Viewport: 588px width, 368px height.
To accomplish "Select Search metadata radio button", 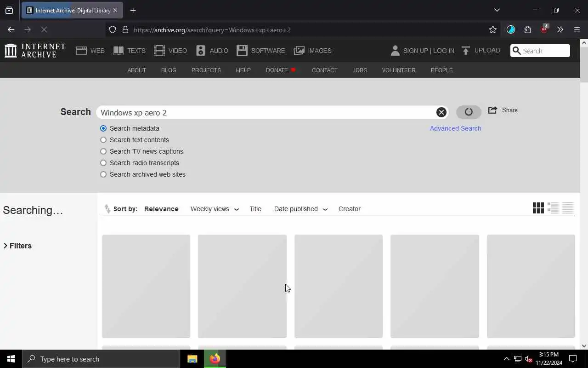I will pyautogui.click(x=103, y=128).
